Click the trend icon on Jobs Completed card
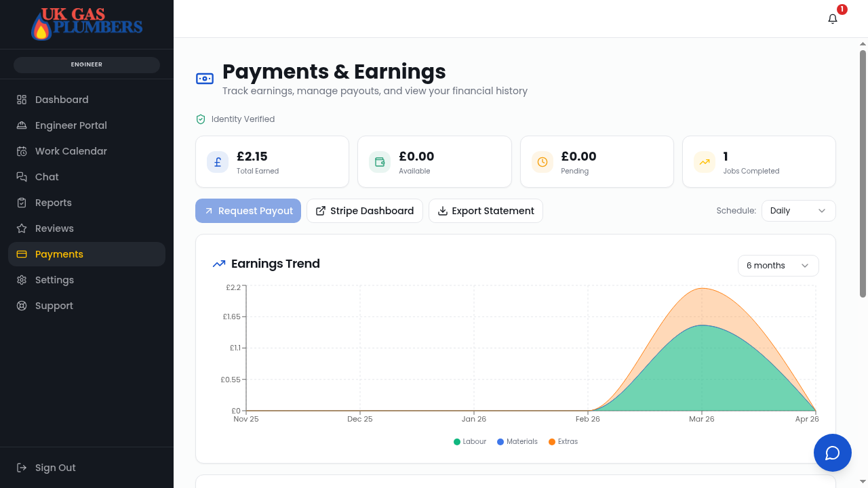The height and width of the screenshot is (488, 868). 705,162
